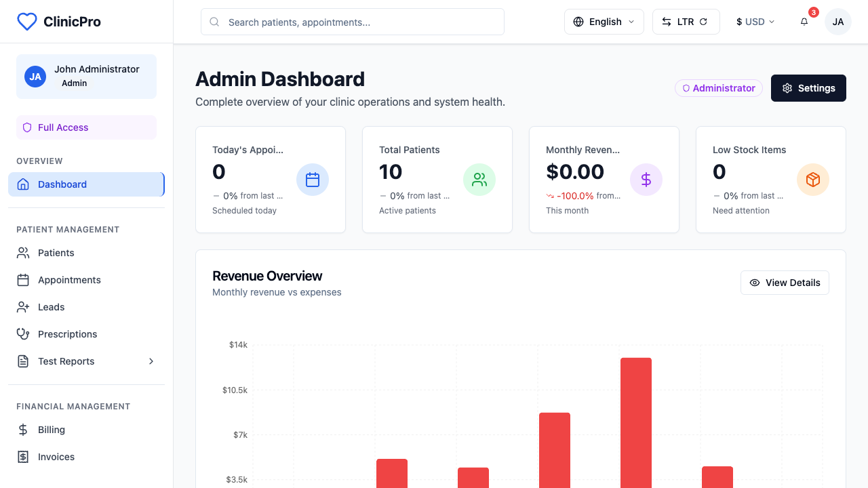
Task: Click the tallest red revenue bar
Action: (636, 423)
